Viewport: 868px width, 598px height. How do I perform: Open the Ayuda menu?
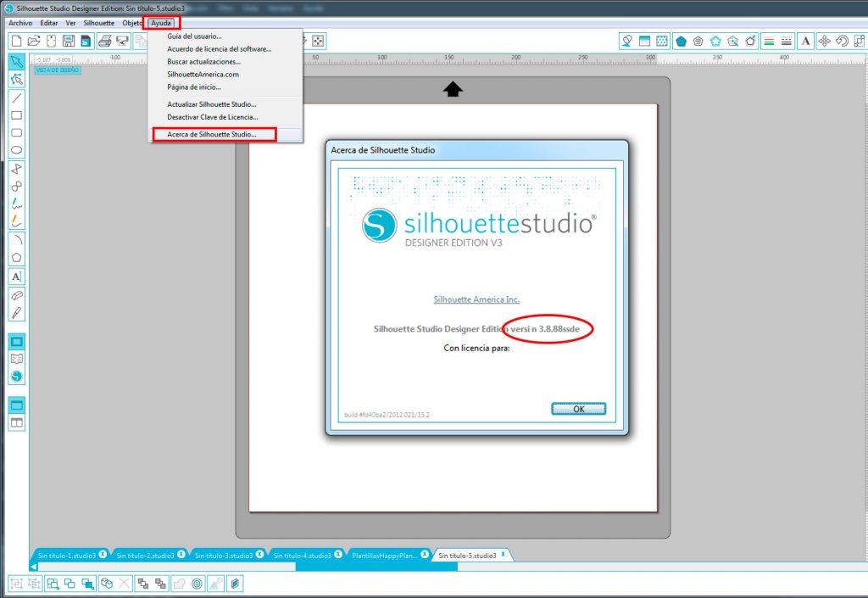tap(161, 23)
